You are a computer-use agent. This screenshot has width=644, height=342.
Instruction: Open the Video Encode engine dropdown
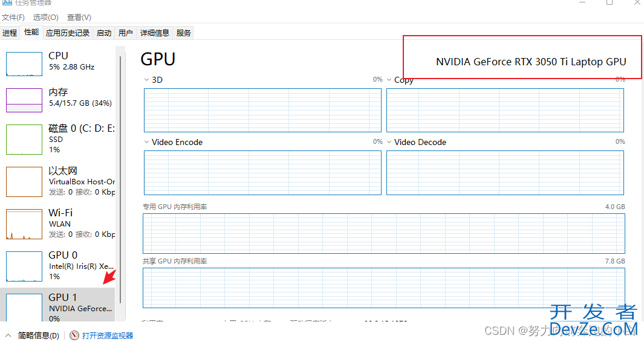pyautogui.click(x=146, y=142)
